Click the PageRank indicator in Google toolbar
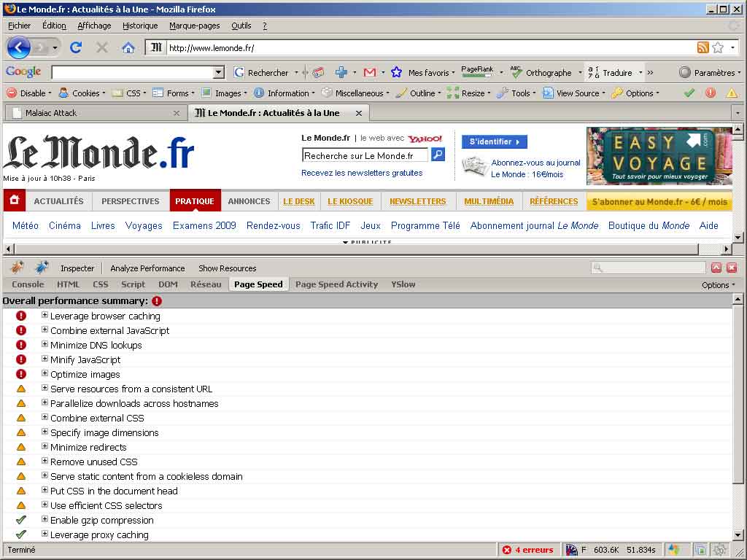The height and width of the screenshot is (560, 747). [477, 71]
